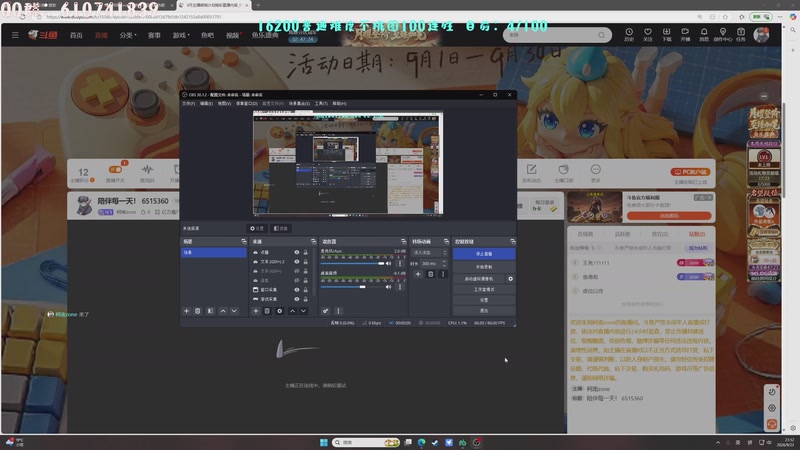Remove scene transition with trash icon
This screenshot has height=450, width=800.
coord(431,274)
